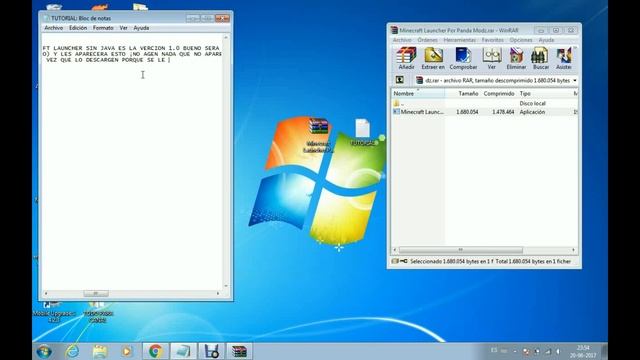This screenshot has width=640, height=360.
Task: Open Herramientas menu in WinRAR
Action: (x=460, y=40)
